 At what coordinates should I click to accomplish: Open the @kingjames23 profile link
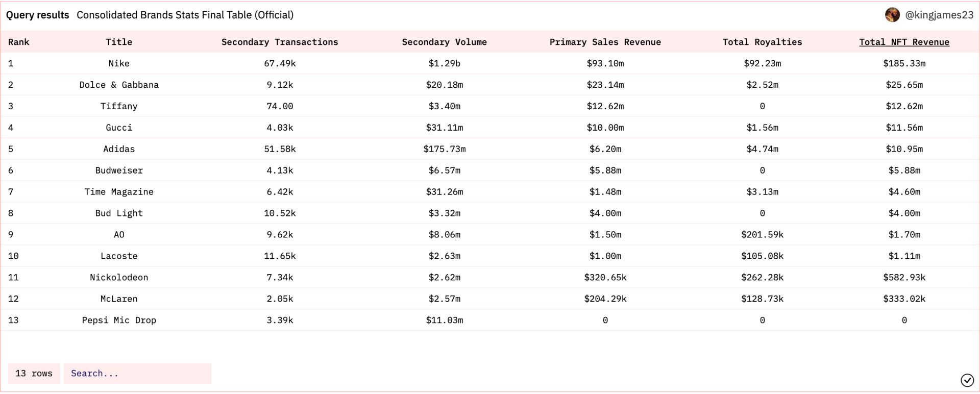(939, 15)
